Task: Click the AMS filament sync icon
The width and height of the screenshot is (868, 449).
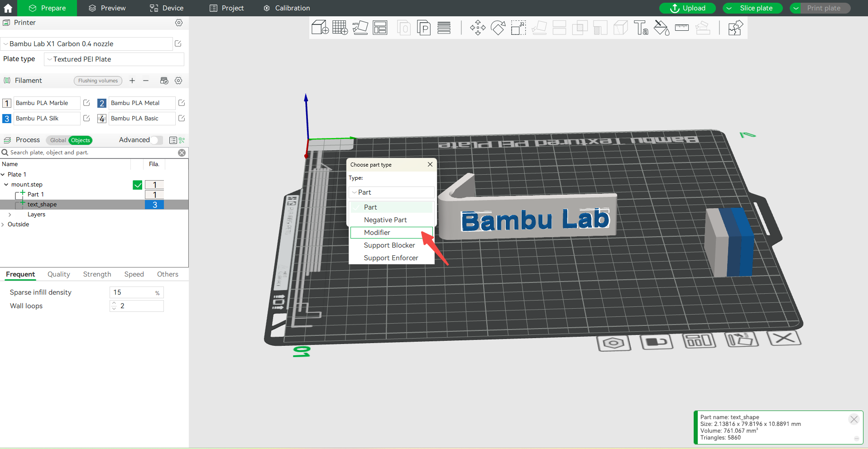Action: [164, 81]
